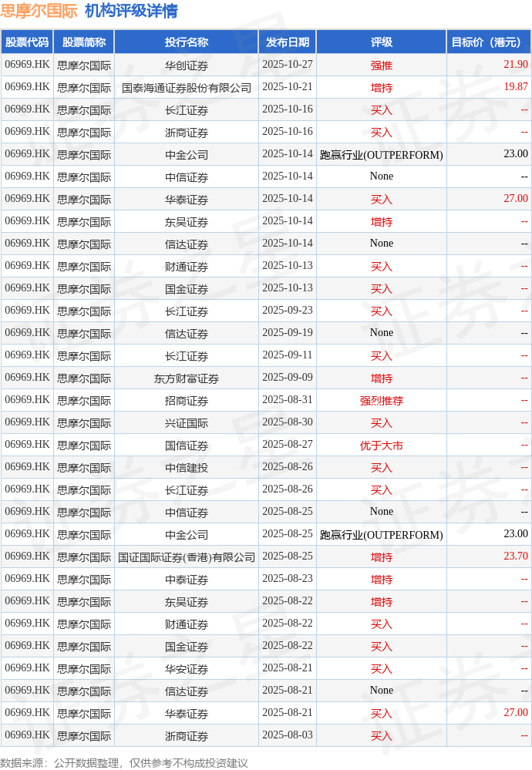Click 中金公司 in the 2025-10-14 row
The image size is (532, 770).
[187, 155]
